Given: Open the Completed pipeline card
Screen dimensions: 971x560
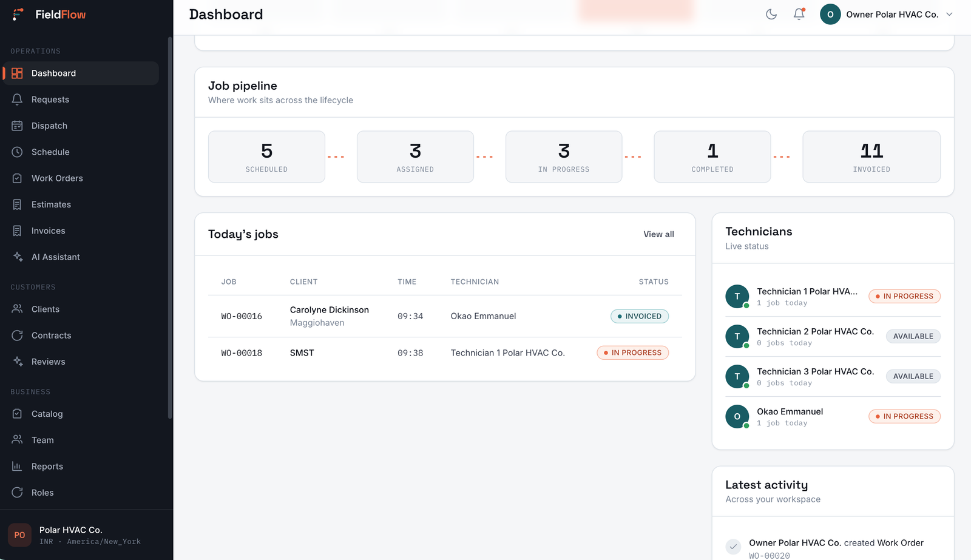Looking at the screenshot, I should pos(712,157).
